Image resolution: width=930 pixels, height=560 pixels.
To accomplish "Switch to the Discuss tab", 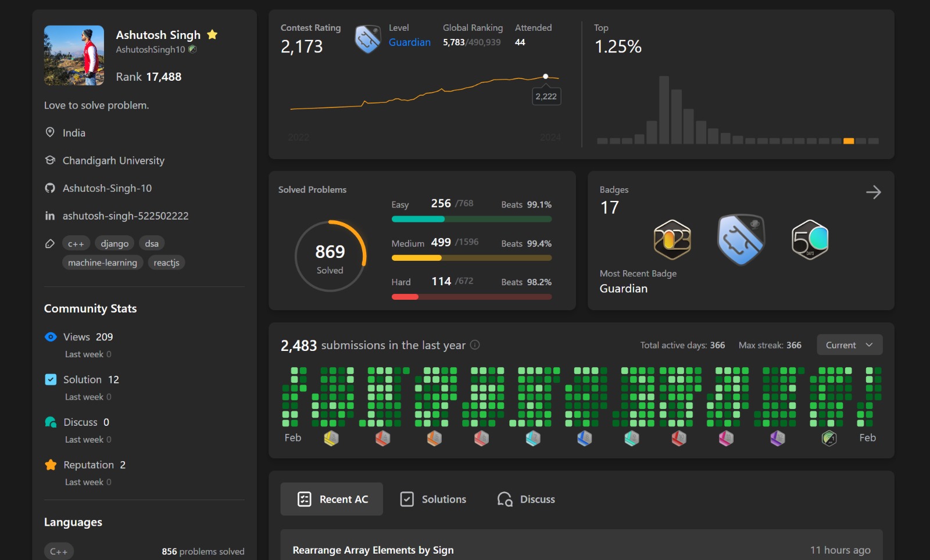I will click(x=526, y=499).
